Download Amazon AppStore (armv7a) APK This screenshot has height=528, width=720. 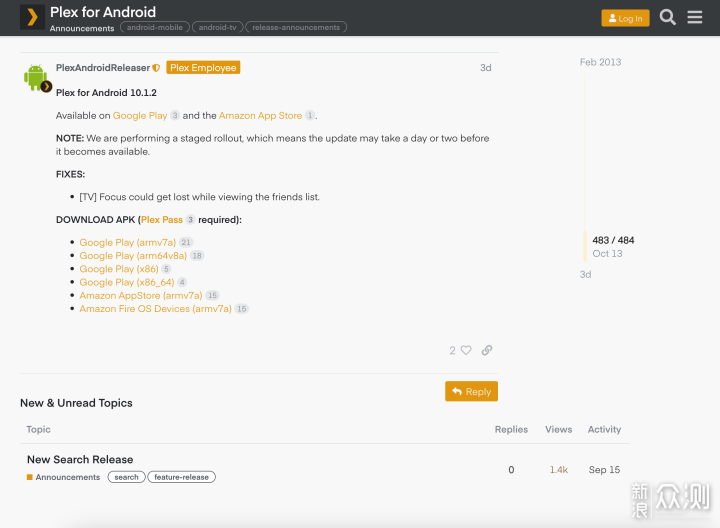tap(141, 296)
